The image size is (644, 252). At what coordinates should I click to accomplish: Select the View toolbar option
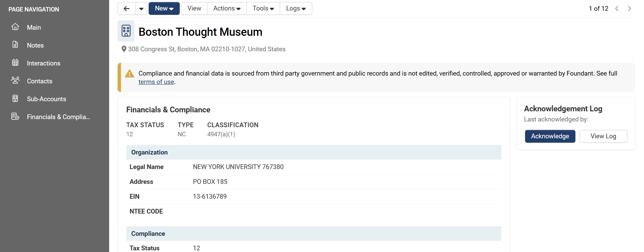point(194,8)
